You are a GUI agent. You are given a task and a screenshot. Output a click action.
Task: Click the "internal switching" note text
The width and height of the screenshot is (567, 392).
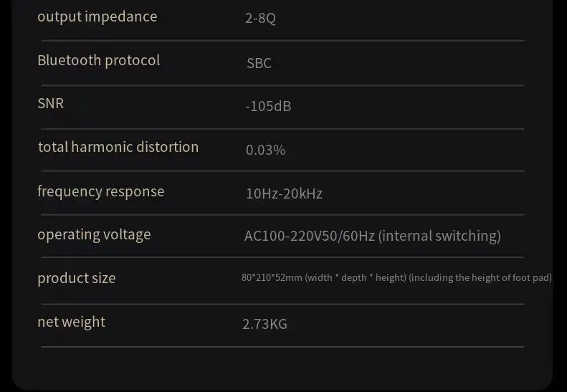pyautogui.click(x=439, y=236)
